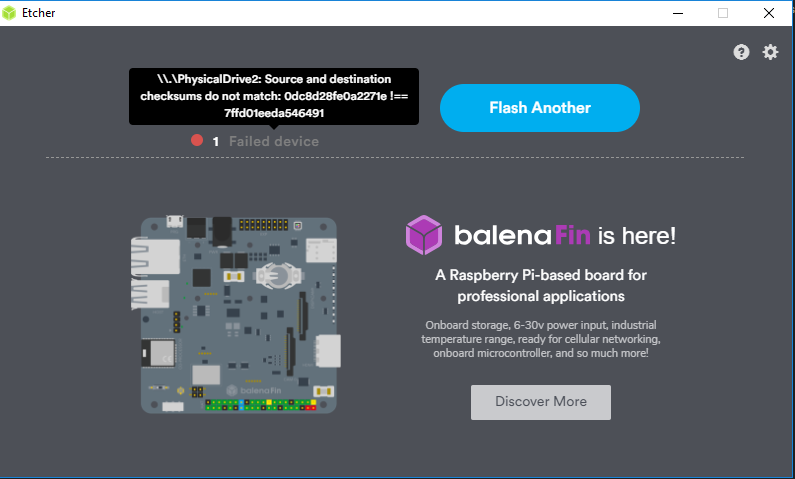Minimize the Etcher window
Viewport: 795px width, 479px height.
point(678,13)
